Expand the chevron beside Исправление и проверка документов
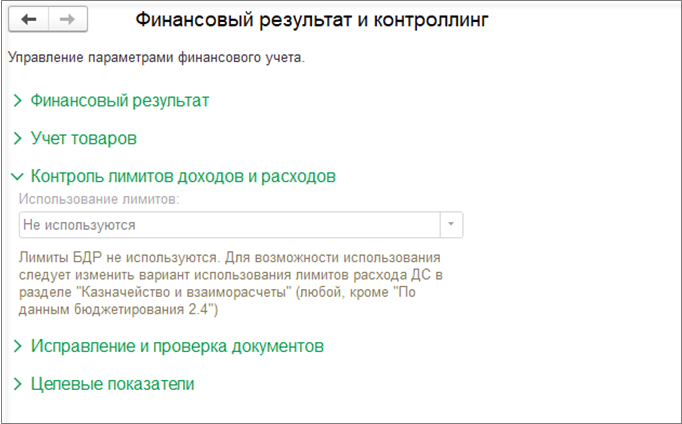Image resolution: width=682 pixels, height=424 pixels. 17,346
